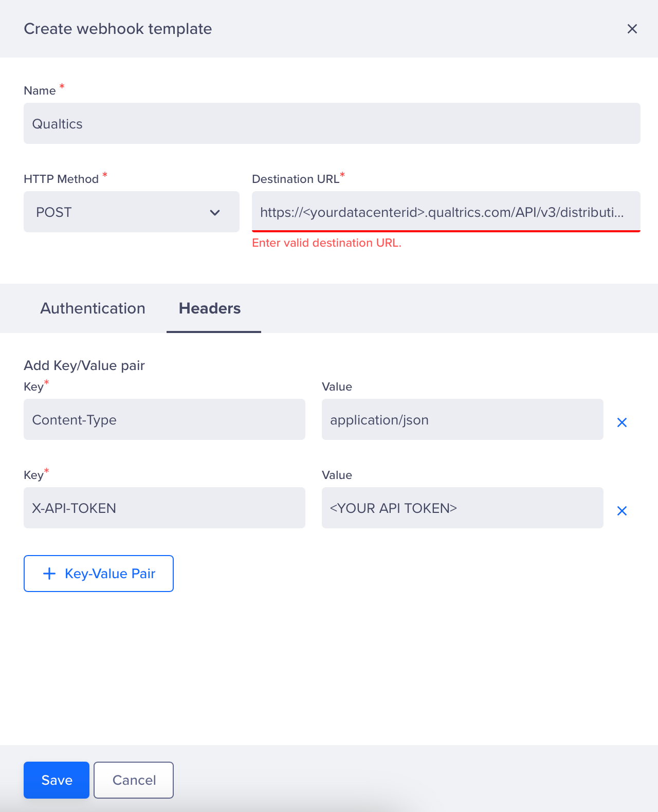Close the Create webhook template dialog
The image size is (658, 812).
632,29
